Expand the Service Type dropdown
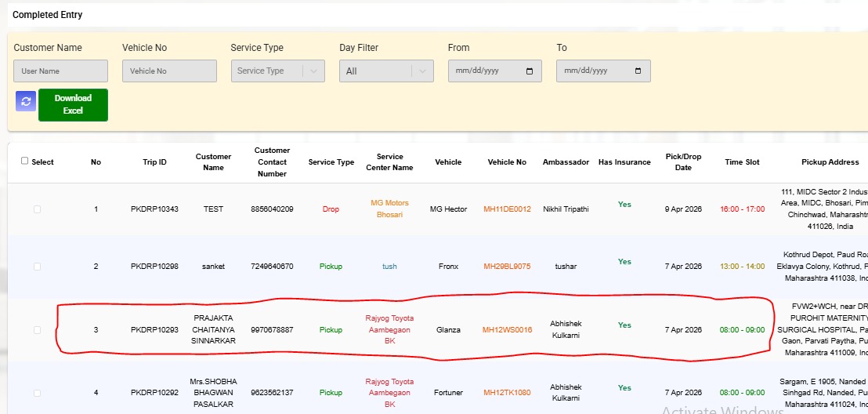Image resolution: width=868 pixels, height=414 pixels. click(x=314, y=71)
